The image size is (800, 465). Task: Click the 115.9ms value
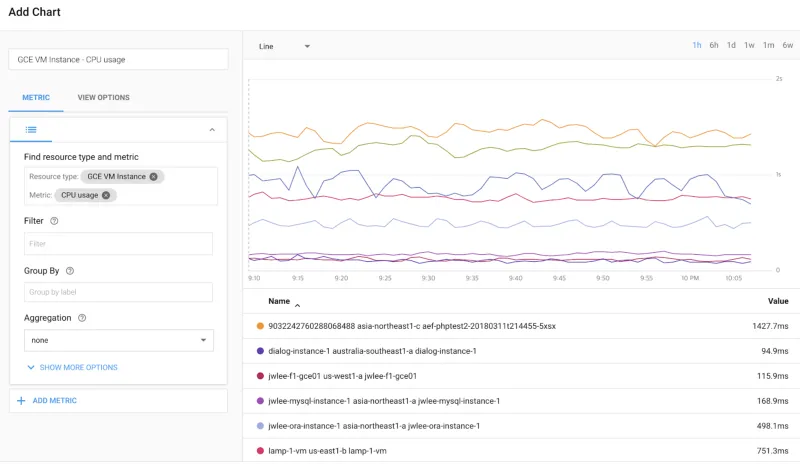click(773, 376)
